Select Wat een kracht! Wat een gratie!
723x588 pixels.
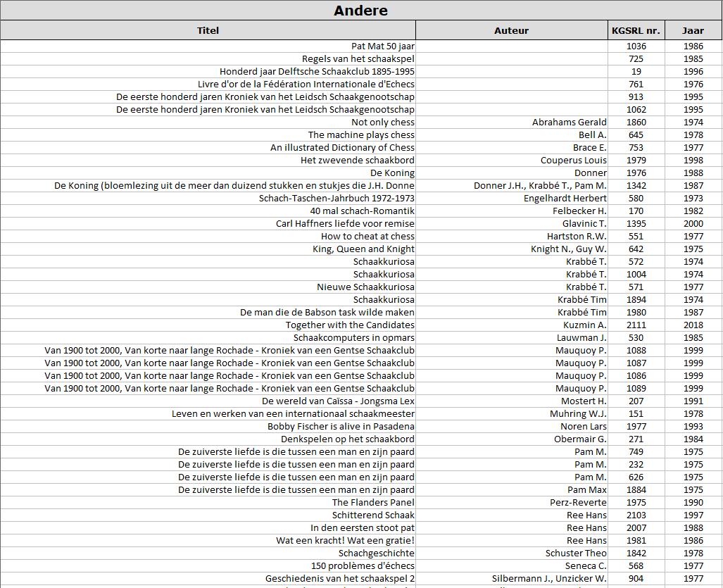[345, 541]
